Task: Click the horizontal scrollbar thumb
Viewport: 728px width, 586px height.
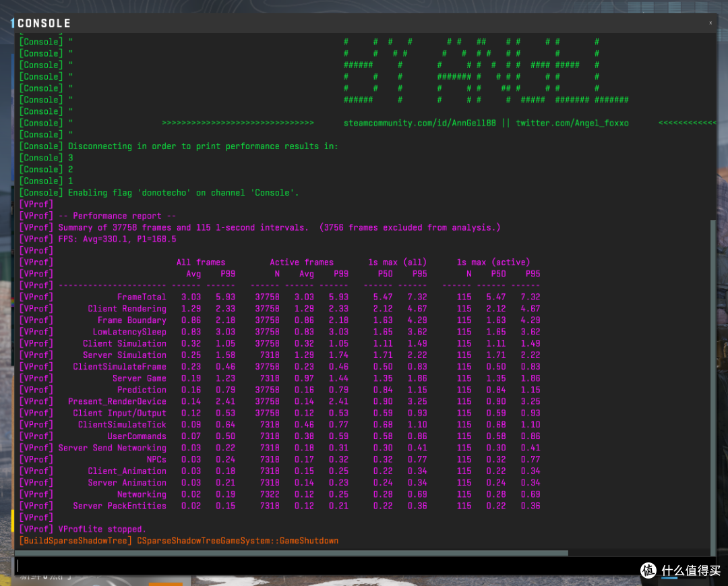Action: [x=292, y=553]
